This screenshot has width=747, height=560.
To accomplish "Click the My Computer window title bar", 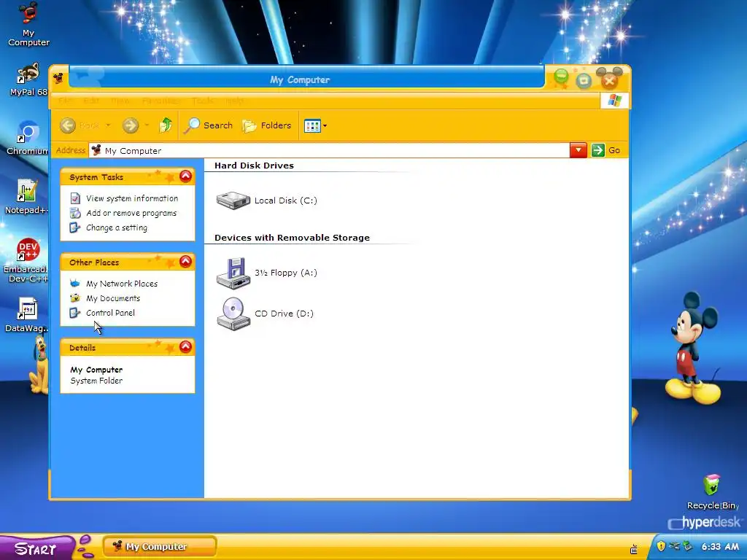I will click(306, 79).
